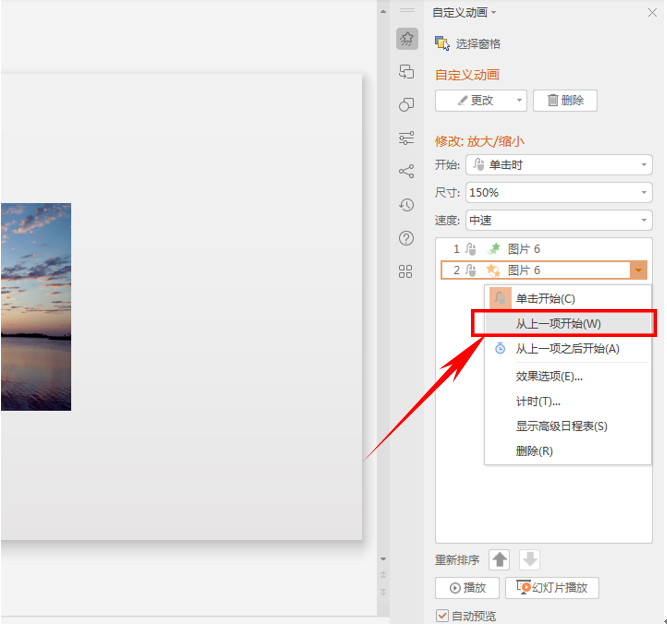Open the four-squares apps sidebar icon
Viewport: 667px width, 625px height.
pos(405,271)
